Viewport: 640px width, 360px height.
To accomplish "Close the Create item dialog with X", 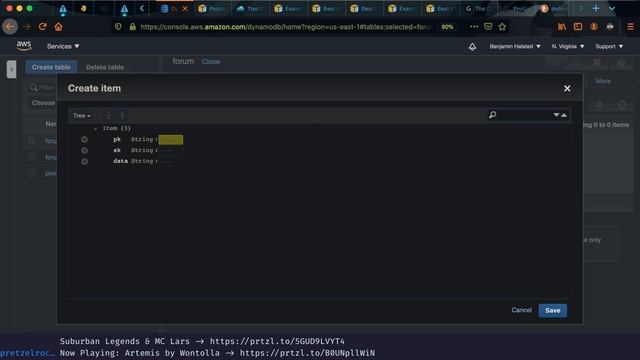I will [567, 88].
